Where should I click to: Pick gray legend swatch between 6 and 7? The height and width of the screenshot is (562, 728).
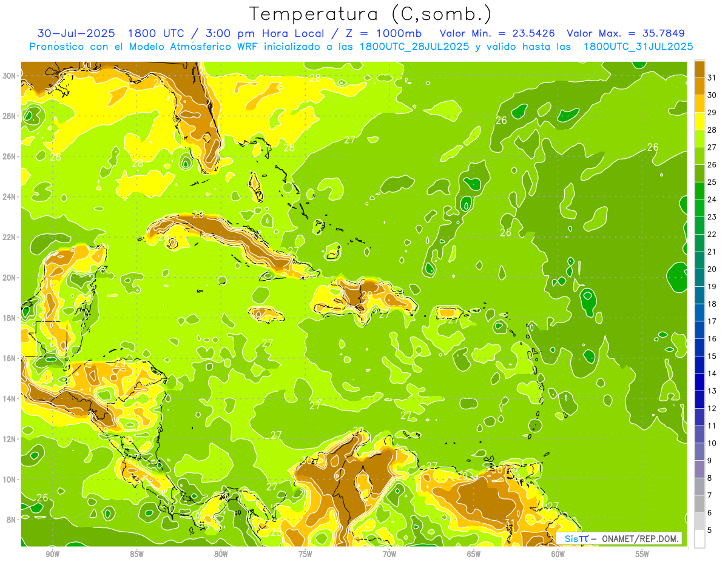[699, 504]
